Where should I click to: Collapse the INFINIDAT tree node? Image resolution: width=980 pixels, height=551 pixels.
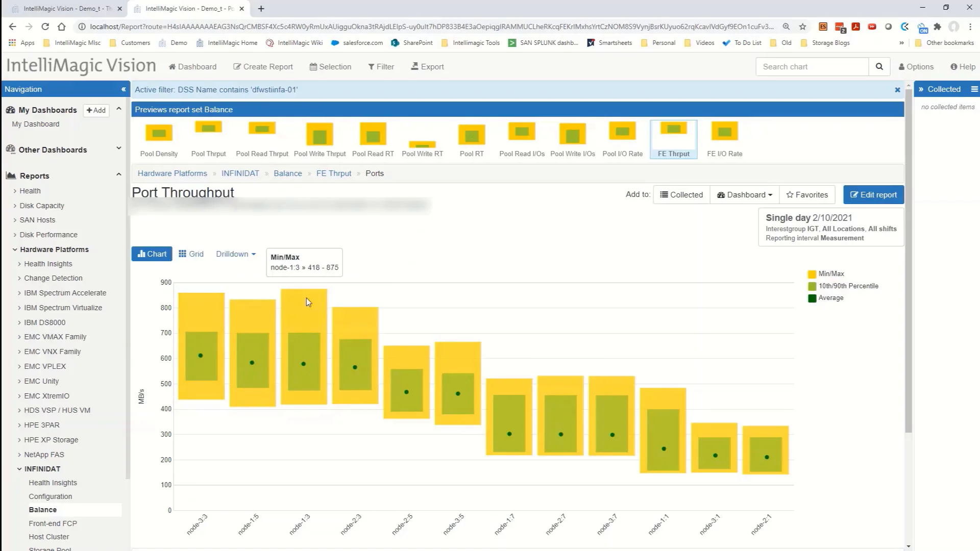pyautogui.click(x=19, y=469)
